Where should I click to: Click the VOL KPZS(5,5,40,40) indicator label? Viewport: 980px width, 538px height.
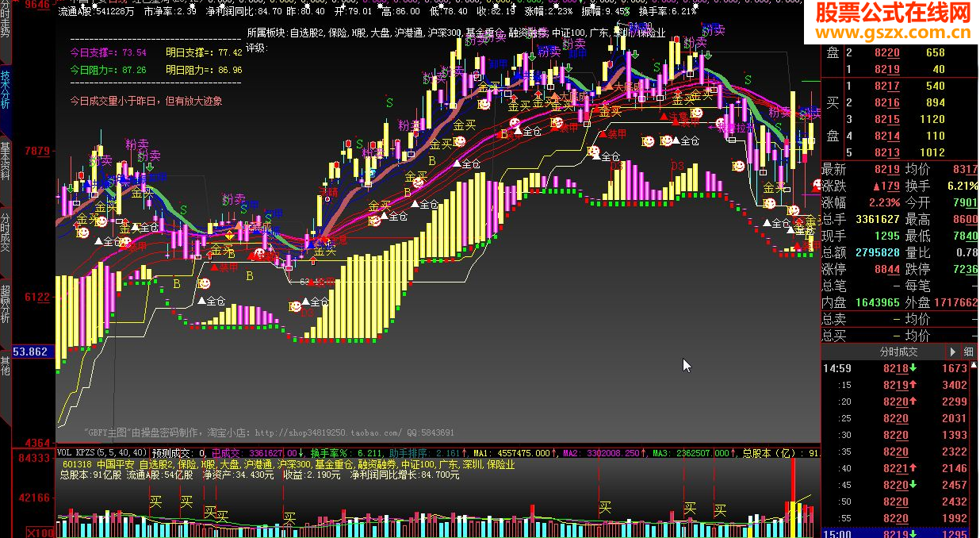[101, 453]
